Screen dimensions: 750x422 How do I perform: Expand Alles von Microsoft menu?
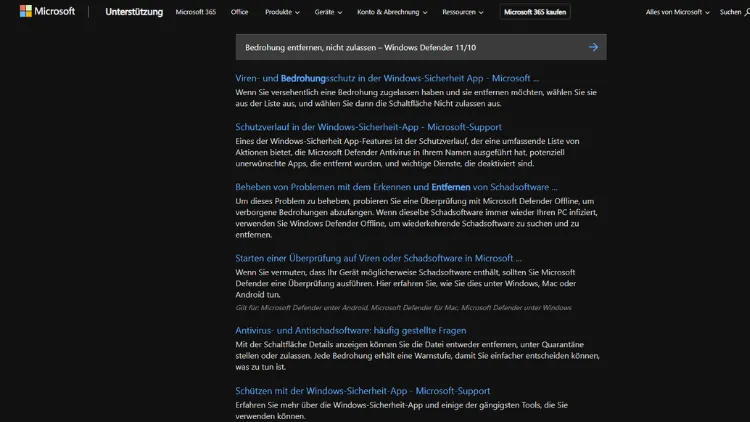click(677, 12)
